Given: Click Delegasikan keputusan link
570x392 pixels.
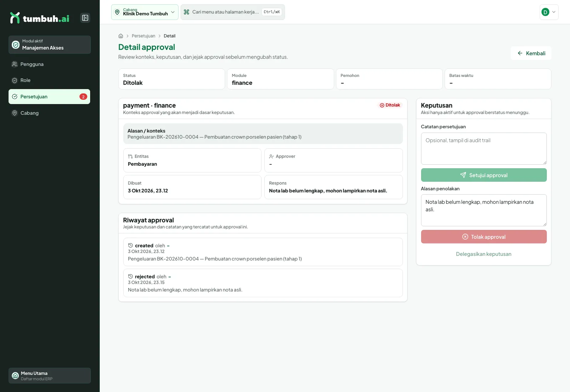Looking at the screenshot, I should tap(484, 254).
